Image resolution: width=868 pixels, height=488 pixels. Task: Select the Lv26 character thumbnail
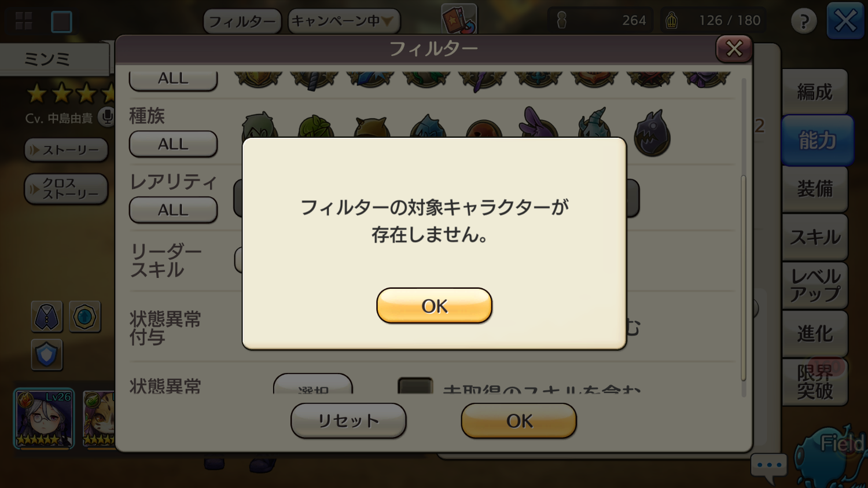pos(44,419)
